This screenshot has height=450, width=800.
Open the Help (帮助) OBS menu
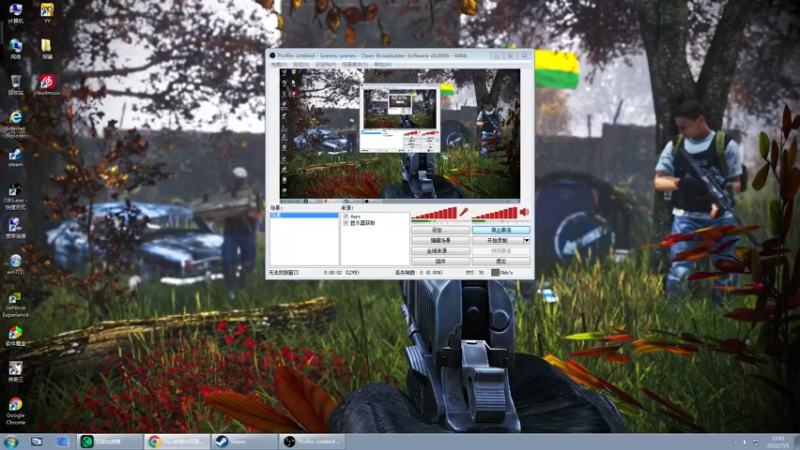(x=383, y=64)
